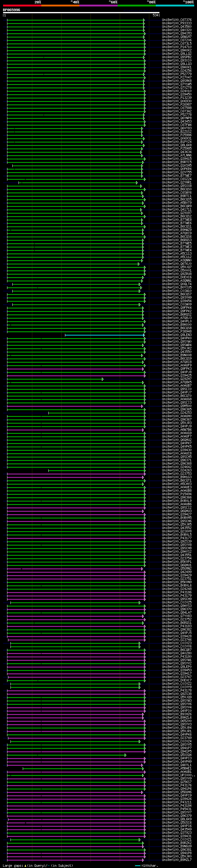Select label UniRef100_P43176
This screenshot has height=868, width=197.
pos(176,785)
